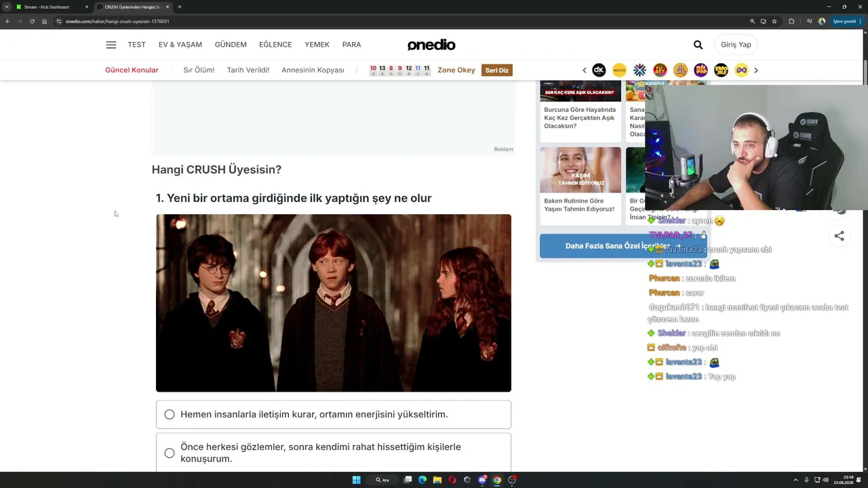Open the Bil Pop game icon
Viewport: 868px width, 488px height.
click(701, 70)
